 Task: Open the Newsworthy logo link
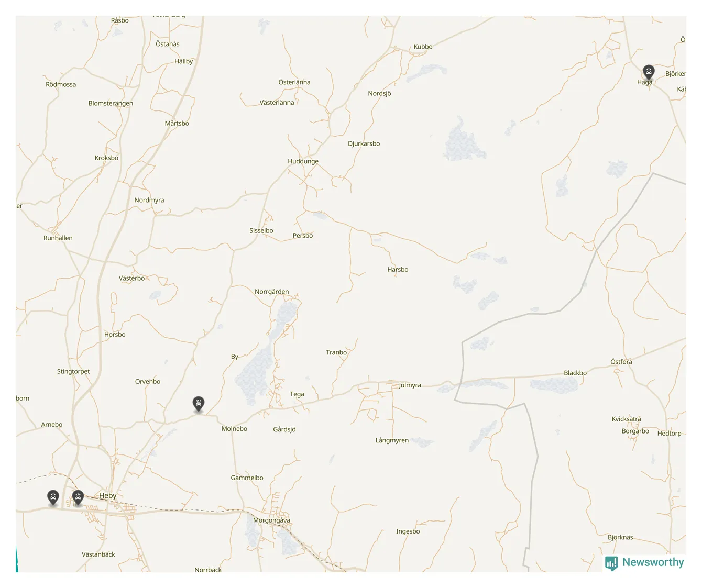point(644,563)
